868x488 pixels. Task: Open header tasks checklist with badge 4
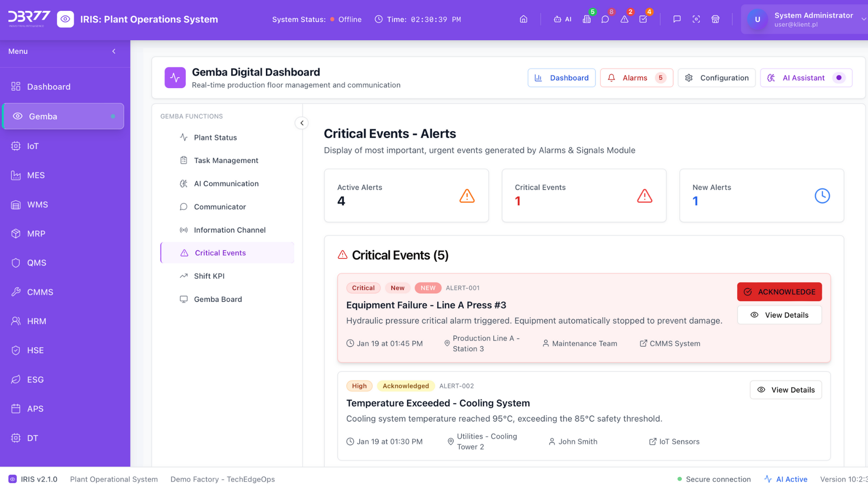tap(643, 19)
